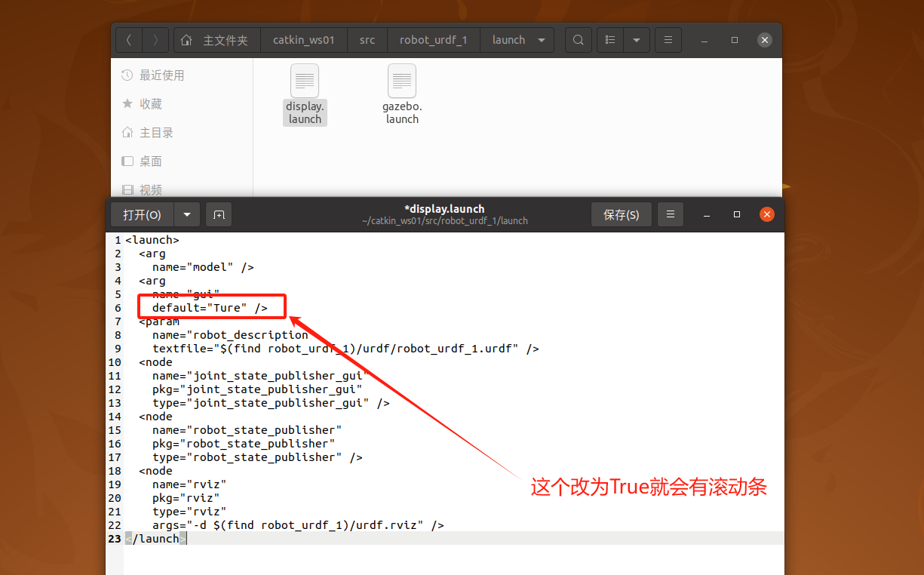Navigate to robot_urdf_1 in path bar
The width and height of the screenshot is (924, 575).
pos(433,40)
